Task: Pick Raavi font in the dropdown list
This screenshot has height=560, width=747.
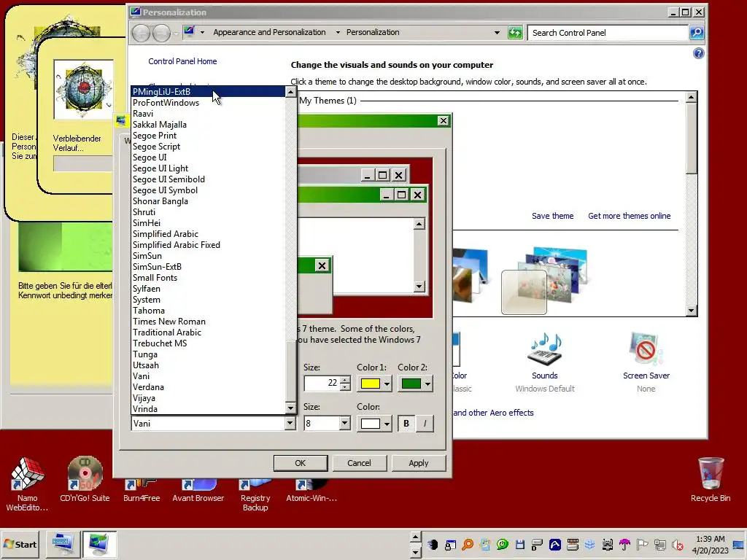Action: [x=209, y=113]
